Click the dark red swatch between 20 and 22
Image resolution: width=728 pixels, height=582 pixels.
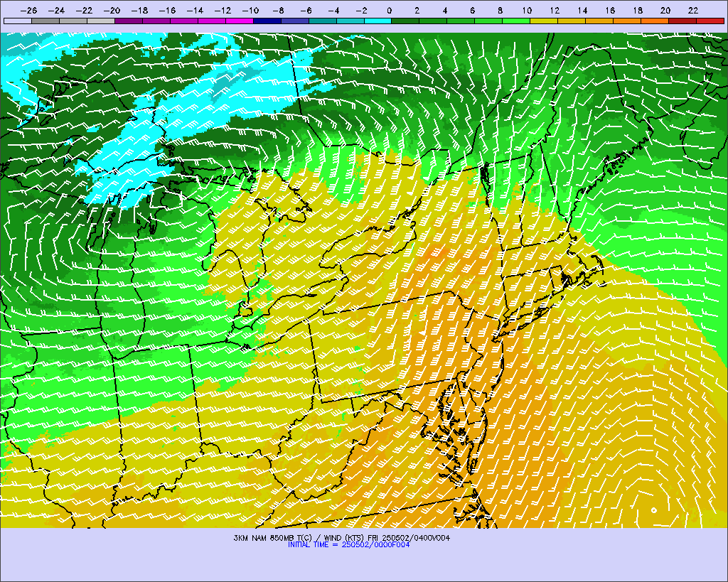pos(682,21)
